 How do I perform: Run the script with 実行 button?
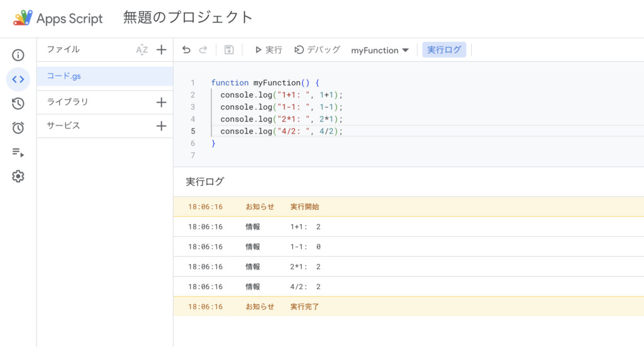coord(269,50)
